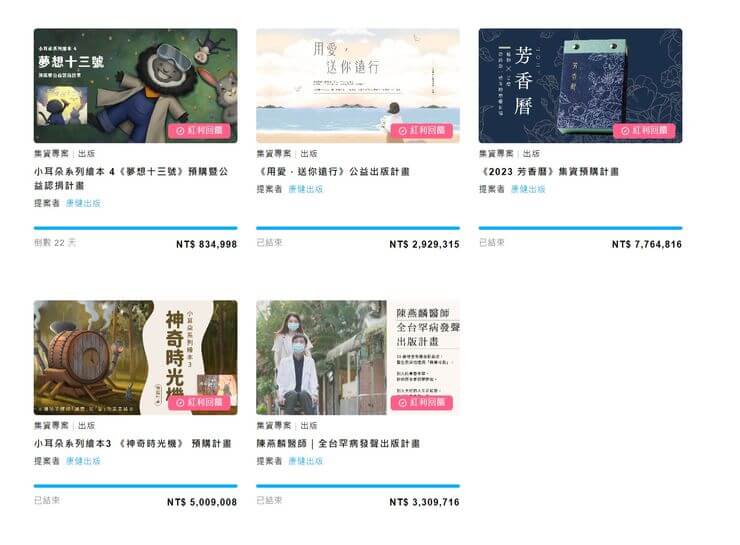Open the 用愛送你遠行 beach cover image
Screen dimensions: 740x545
[x=358, y=86]
